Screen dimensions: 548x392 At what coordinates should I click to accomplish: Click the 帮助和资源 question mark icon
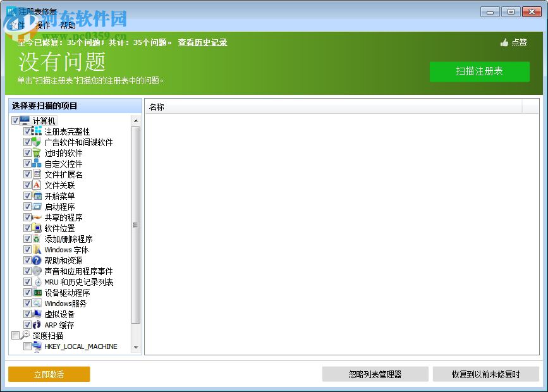point(37,260)
